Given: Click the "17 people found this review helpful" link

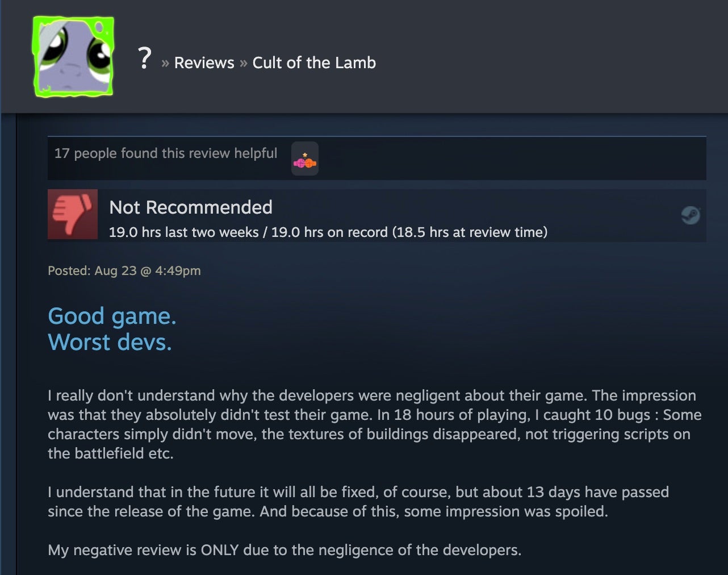Looking at the screenshot, I should click(165, 153).
